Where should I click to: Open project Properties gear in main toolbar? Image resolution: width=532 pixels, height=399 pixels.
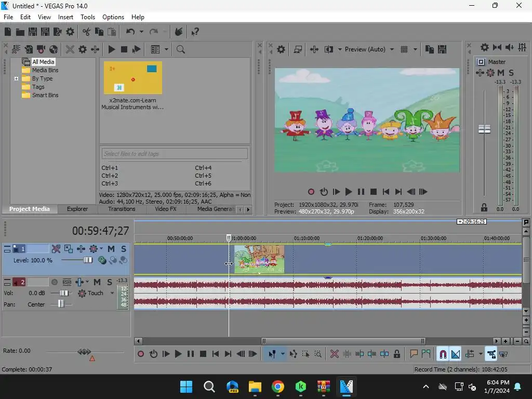click(70, 32)
